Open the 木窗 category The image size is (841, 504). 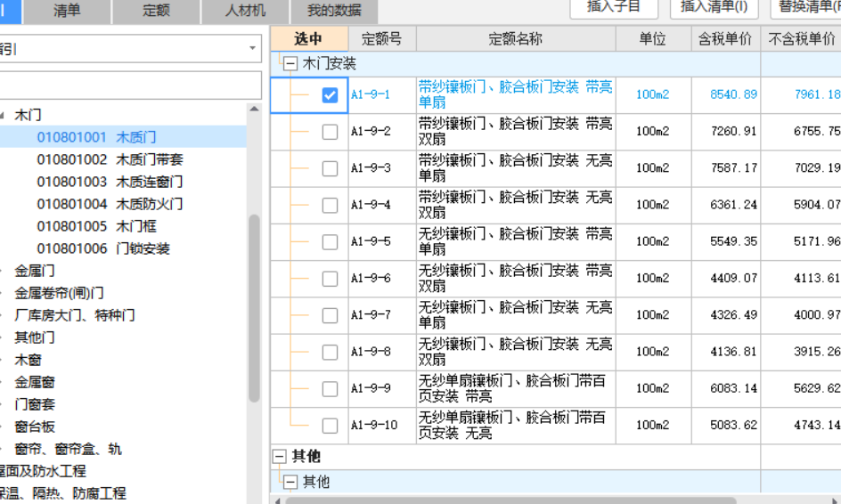tap(28, 360)
